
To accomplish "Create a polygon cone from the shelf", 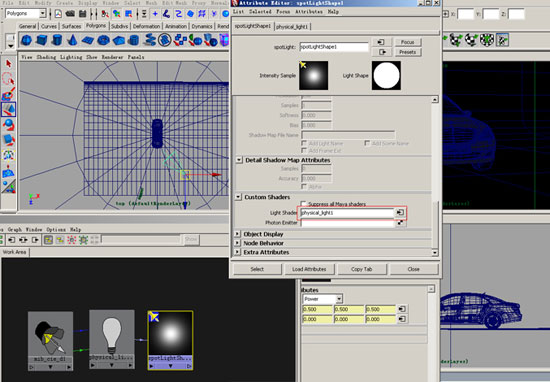I will [72, 40].
